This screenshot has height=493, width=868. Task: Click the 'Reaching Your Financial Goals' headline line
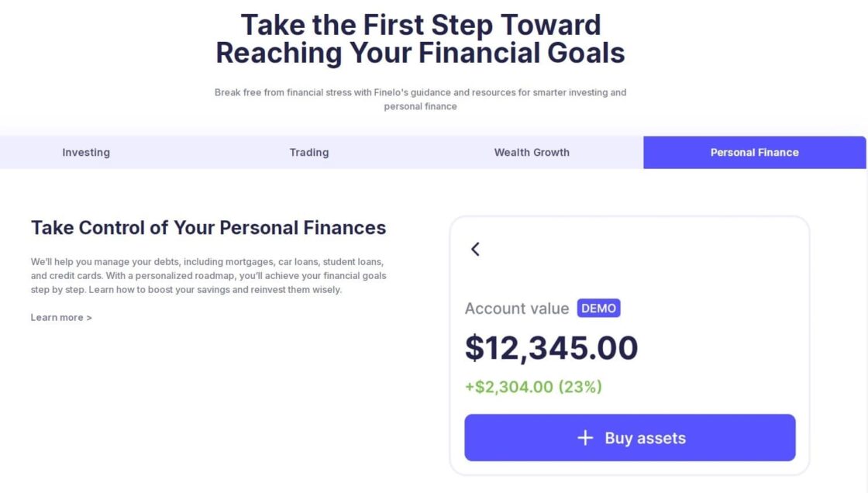(x=420, y=53)
